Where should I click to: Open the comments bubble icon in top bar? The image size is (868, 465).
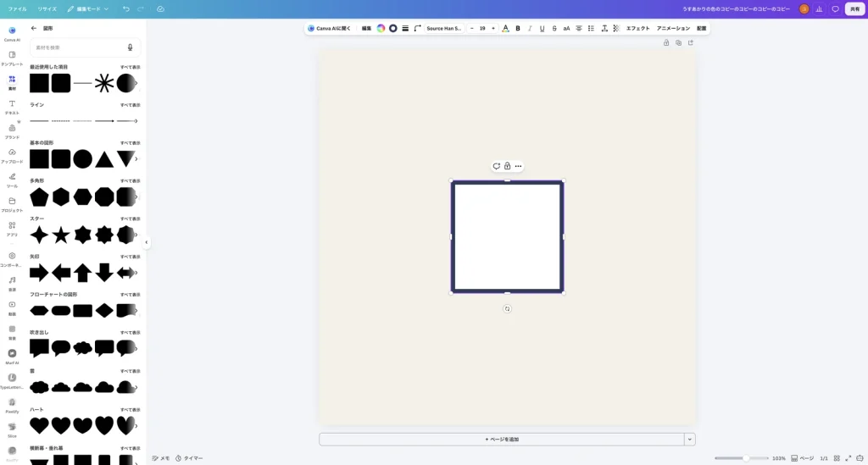click(835, 8)
